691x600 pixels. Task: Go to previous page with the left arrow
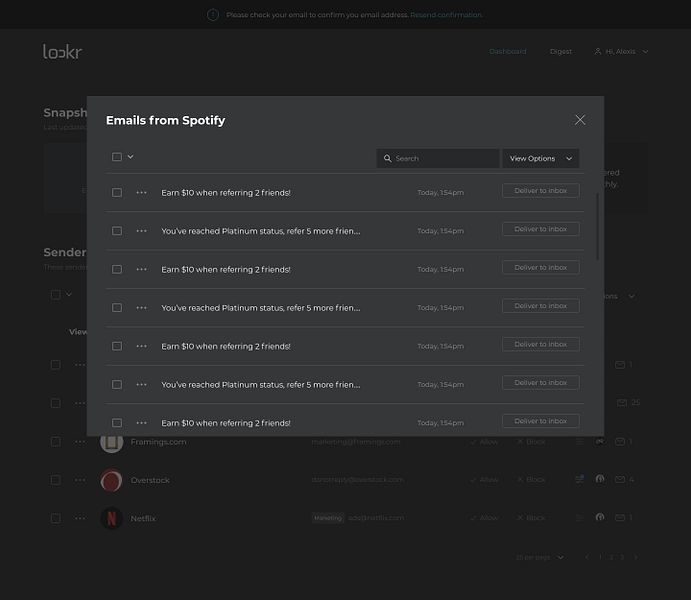click(587, 557)
